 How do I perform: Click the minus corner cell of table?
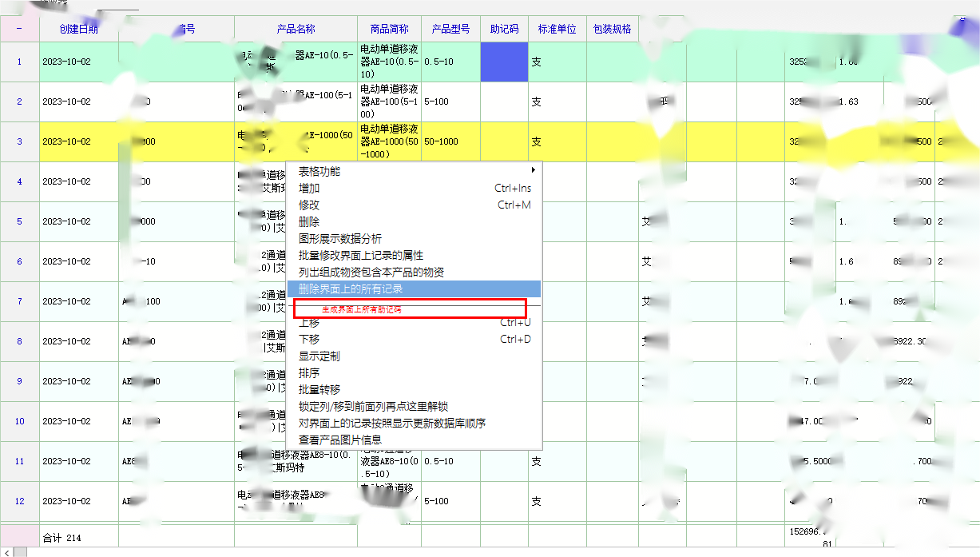coord(20,29)
